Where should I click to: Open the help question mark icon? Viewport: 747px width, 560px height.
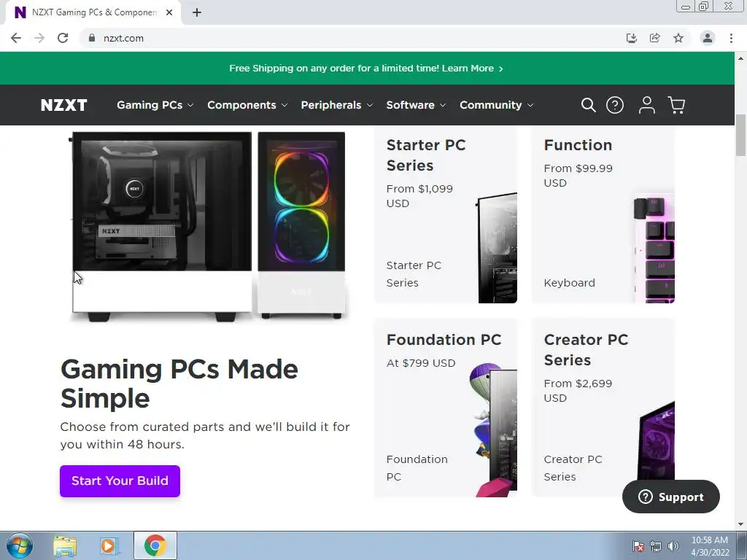pos(614,105)
